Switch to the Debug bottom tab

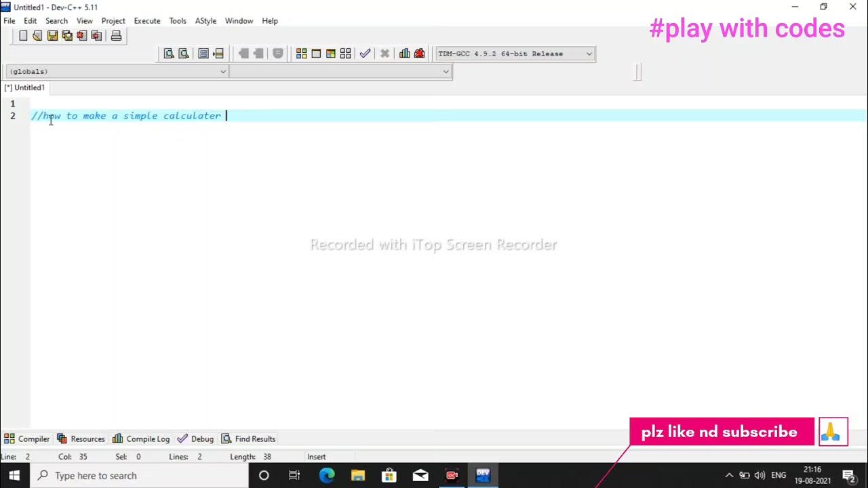point(195,439)
